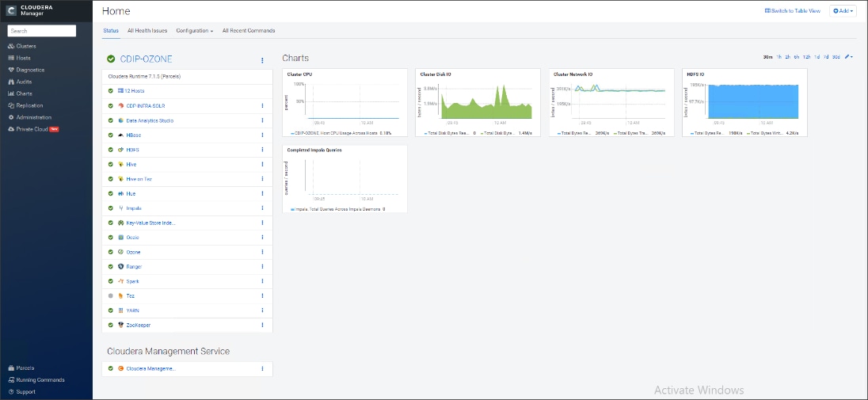Viewport: 868px width, 400px height.
Task: Open the Impala service link
Action: tap(134, 208)
